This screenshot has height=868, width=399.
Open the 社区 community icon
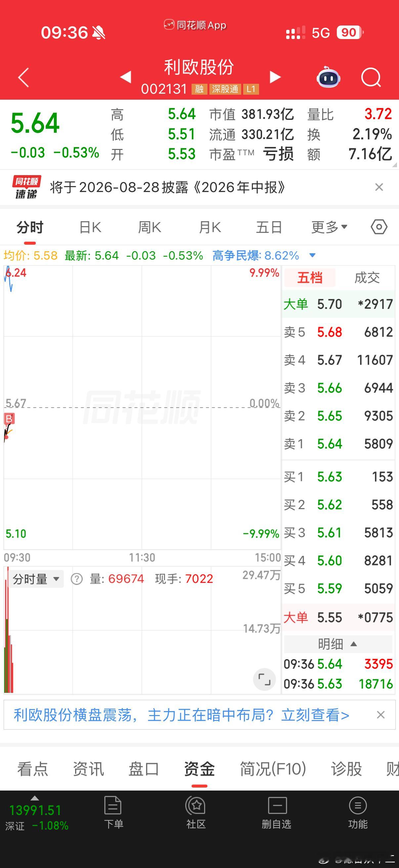point(196,813)
